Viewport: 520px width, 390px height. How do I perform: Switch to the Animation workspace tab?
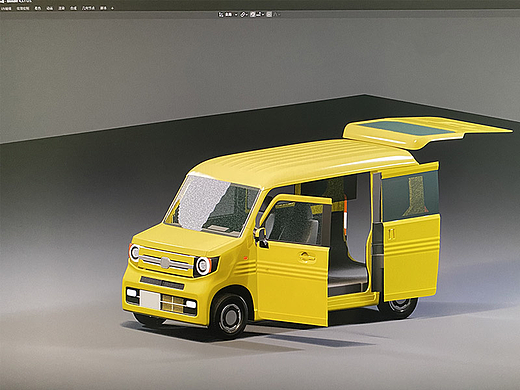click(50, 8)
